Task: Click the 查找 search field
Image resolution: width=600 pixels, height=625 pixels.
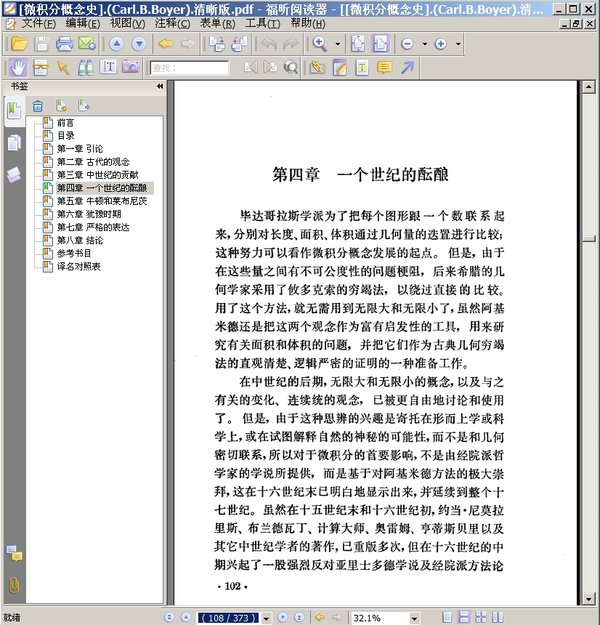Action: click(x=182, y=68)
